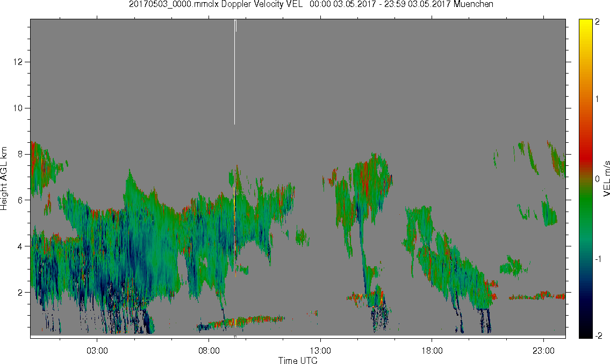
Task: Click the plot title text
Action: [311, 4]
